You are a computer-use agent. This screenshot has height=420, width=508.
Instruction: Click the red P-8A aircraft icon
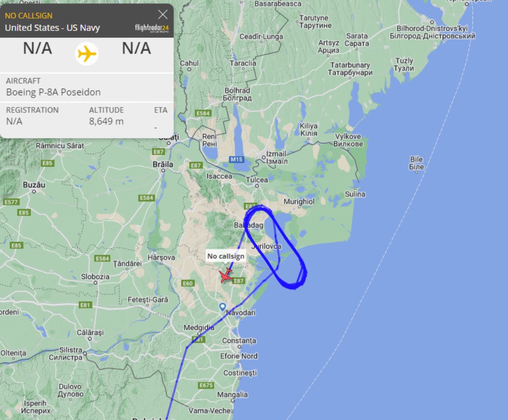225,275
